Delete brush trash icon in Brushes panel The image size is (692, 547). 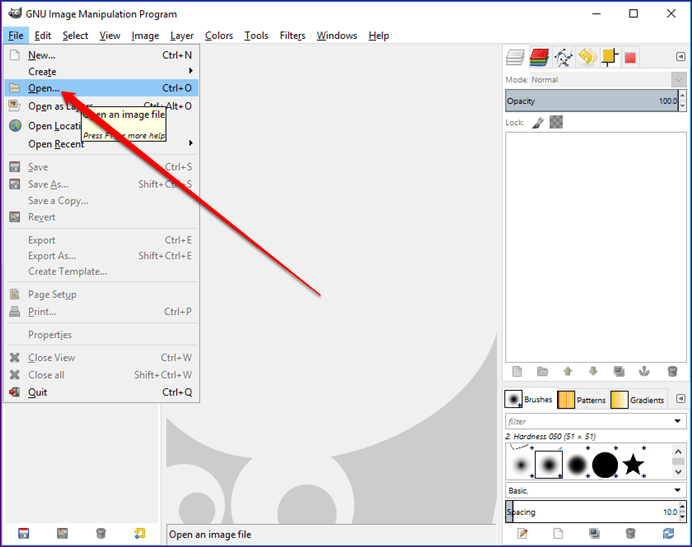[630, 533]
